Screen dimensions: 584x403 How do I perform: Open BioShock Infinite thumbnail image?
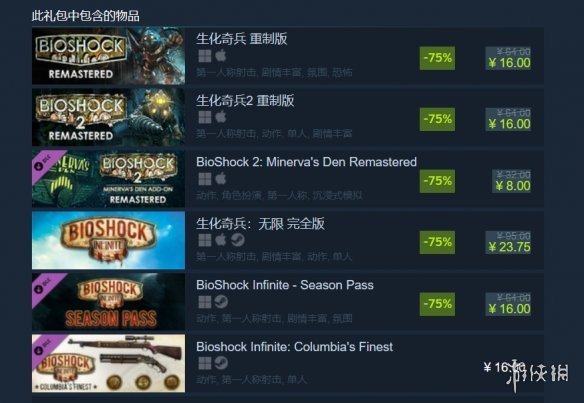point(108,240)
